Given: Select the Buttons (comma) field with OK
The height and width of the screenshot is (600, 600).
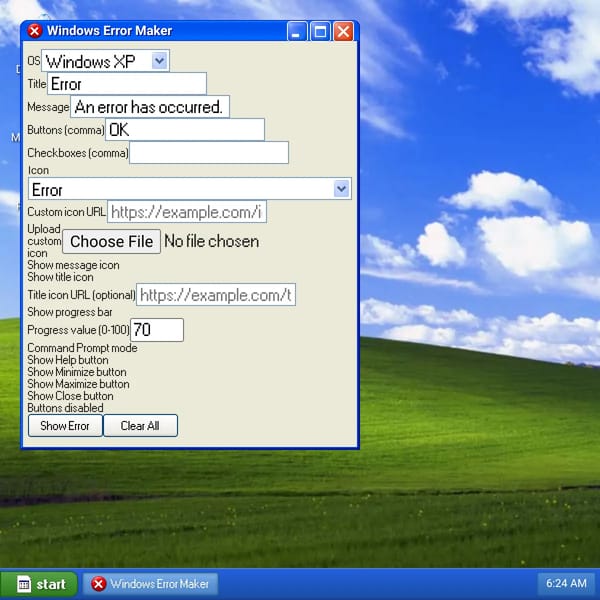Looking at the screenshot, I should (x=185, y=130).
